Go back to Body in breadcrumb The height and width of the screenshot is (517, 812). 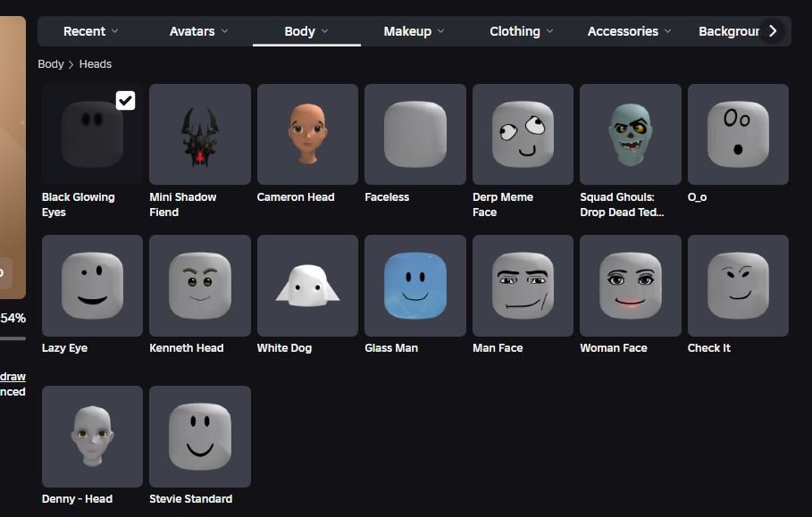(51, 64)
